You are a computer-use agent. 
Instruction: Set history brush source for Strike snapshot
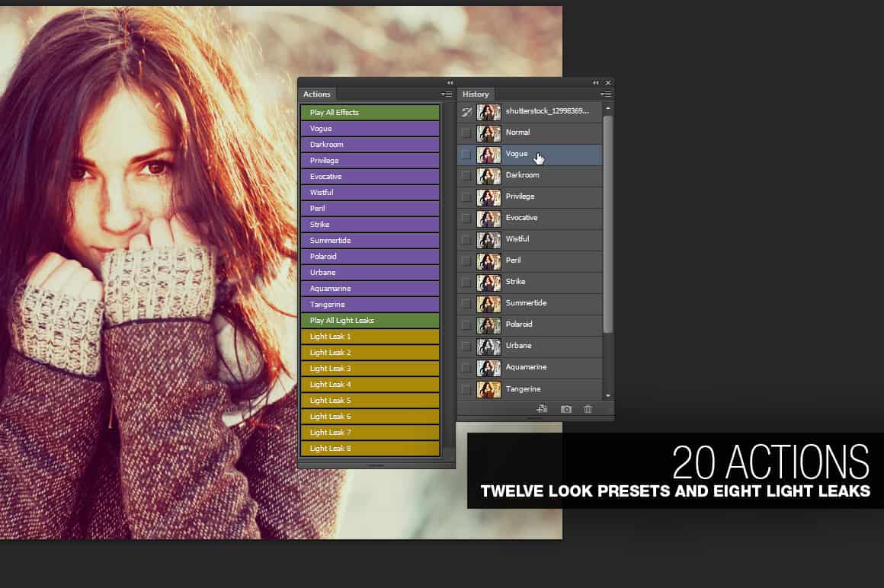point(466,282)
